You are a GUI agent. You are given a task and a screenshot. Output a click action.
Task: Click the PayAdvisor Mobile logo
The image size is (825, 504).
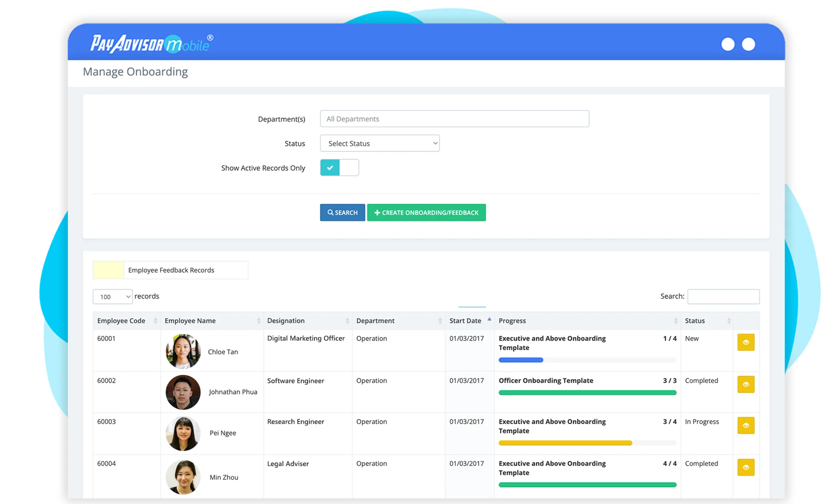[x=150, y=43]
